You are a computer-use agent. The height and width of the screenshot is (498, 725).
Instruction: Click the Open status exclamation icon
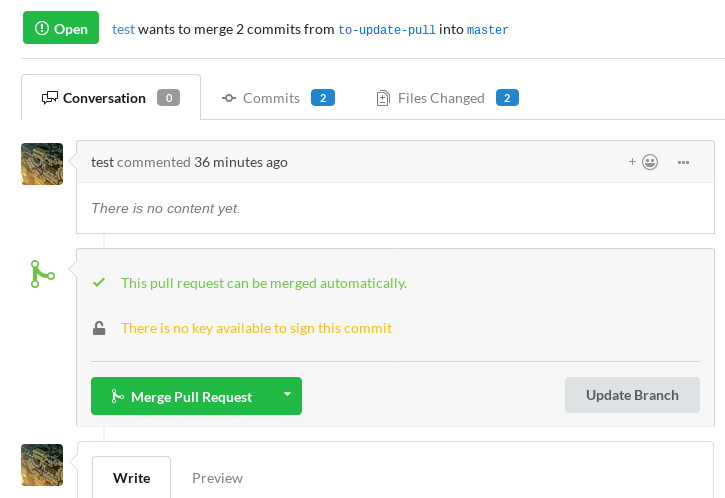[x=42, y=28]
